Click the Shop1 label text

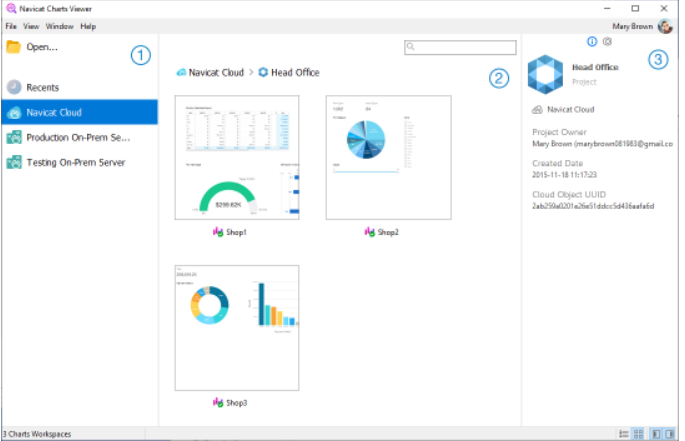click(236, 233)
